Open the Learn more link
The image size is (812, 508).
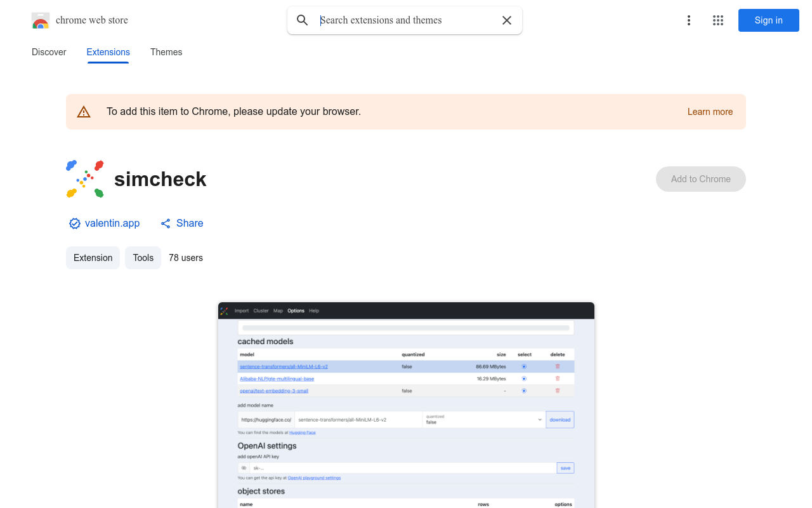pyautogui.click(x=710, y=112)
